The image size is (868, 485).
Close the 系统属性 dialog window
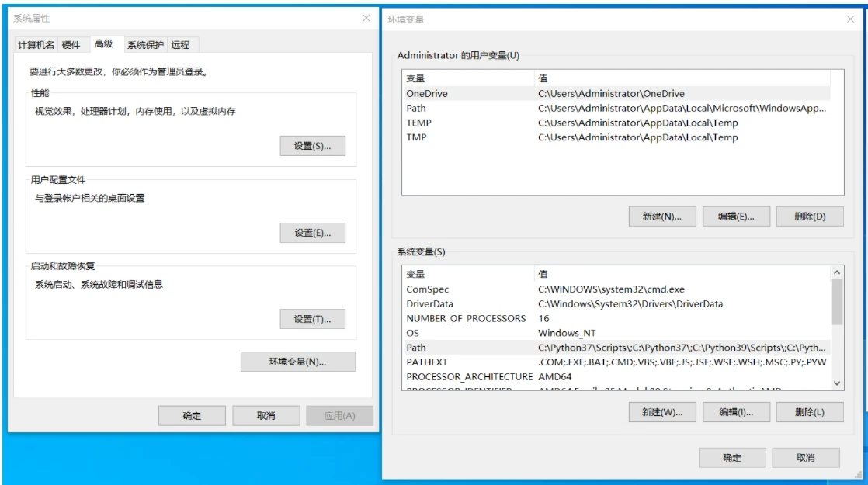pos(366,18)
